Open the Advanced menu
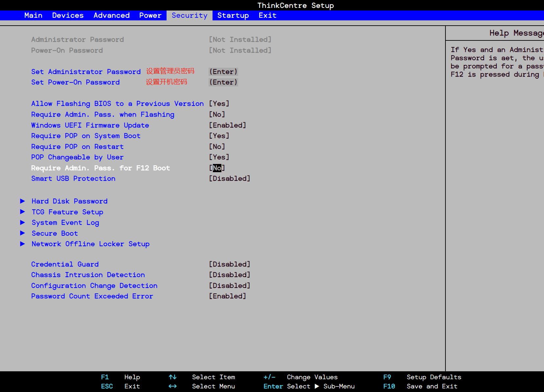Viewport: 544px width, 392px height. click(x=111, y=15)
